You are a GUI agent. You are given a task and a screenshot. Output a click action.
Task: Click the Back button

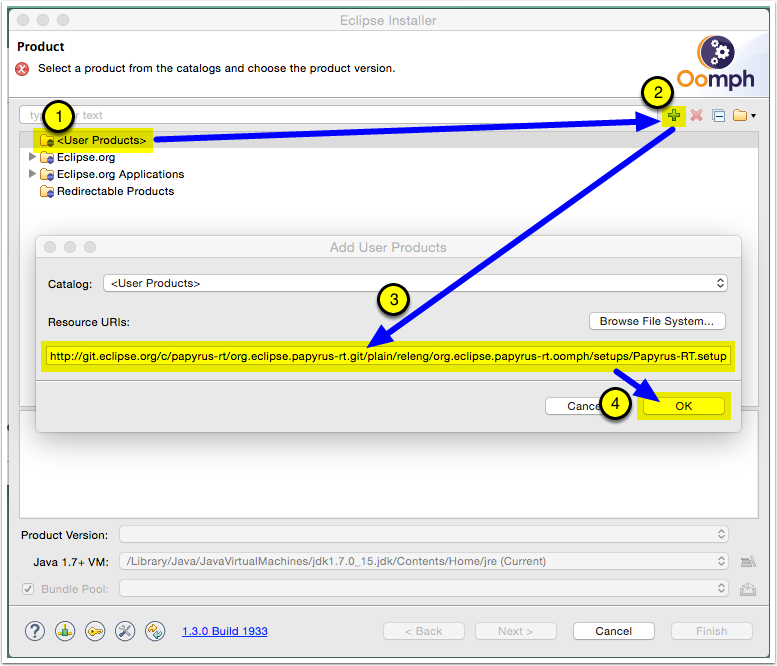(x=424, y=631)
